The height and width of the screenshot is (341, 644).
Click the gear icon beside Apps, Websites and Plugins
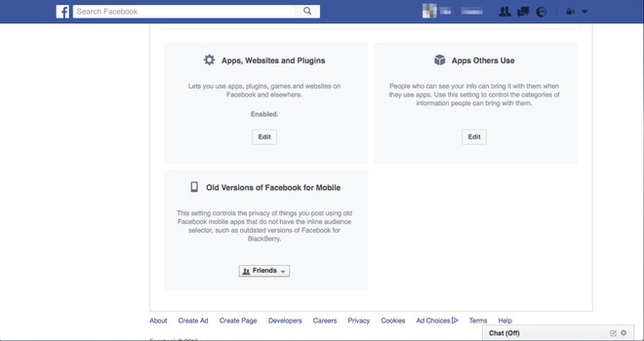click(x=209, y=60)
